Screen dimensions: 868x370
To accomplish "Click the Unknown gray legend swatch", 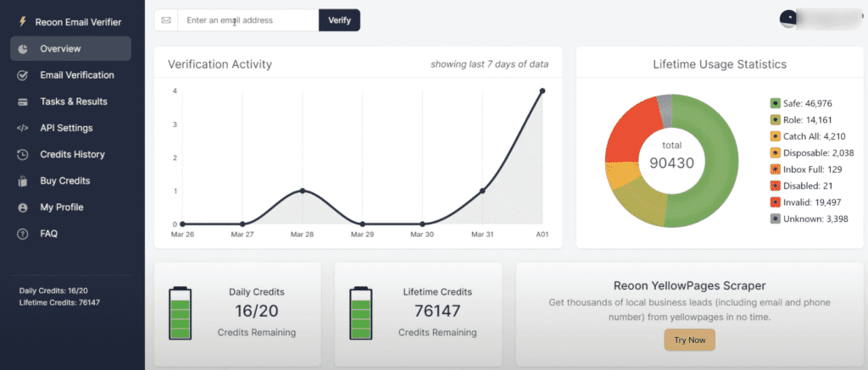I will [x=775, y=218].
